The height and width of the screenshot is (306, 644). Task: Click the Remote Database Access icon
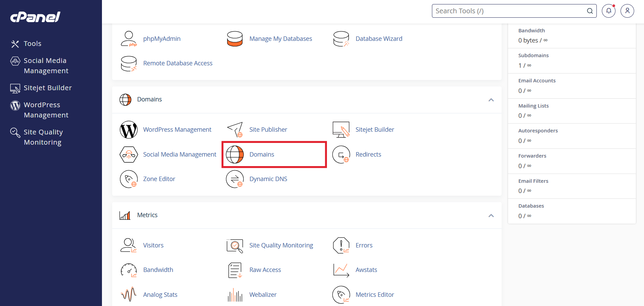(129, 63)
